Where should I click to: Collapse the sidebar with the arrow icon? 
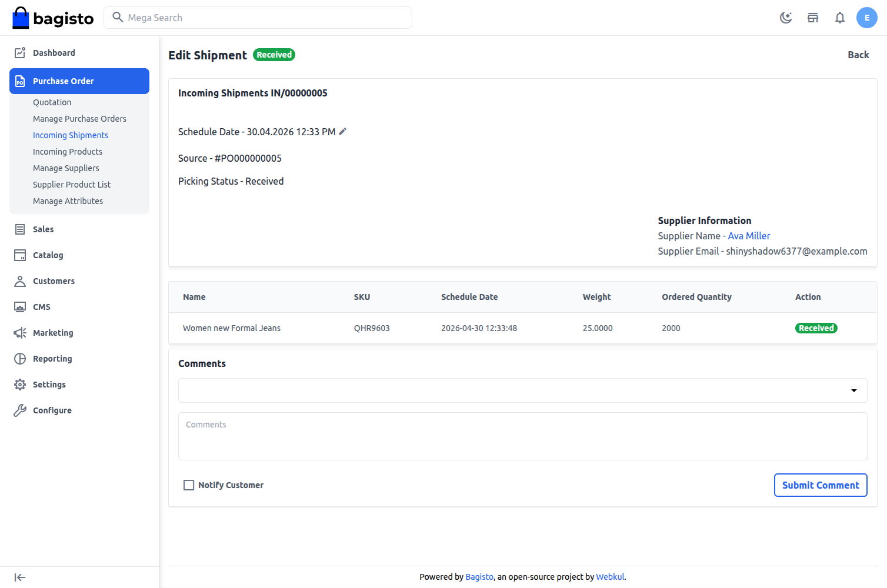(x=20, y=577)
